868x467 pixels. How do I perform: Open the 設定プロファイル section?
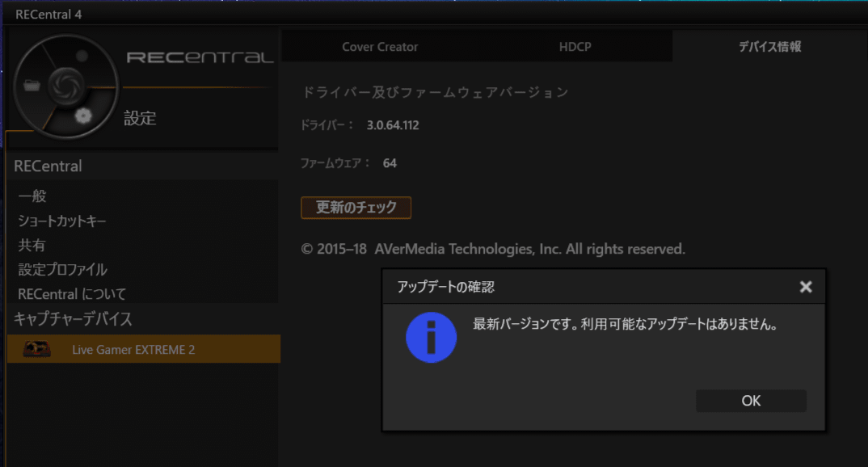pos(62,270)
